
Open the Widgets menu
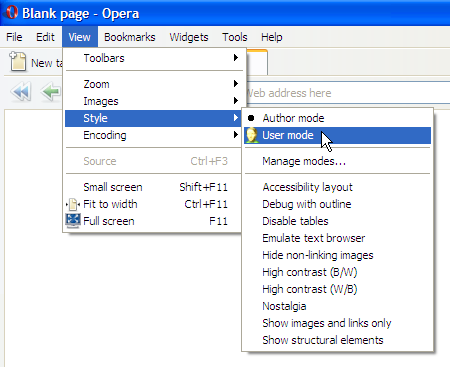189,37
